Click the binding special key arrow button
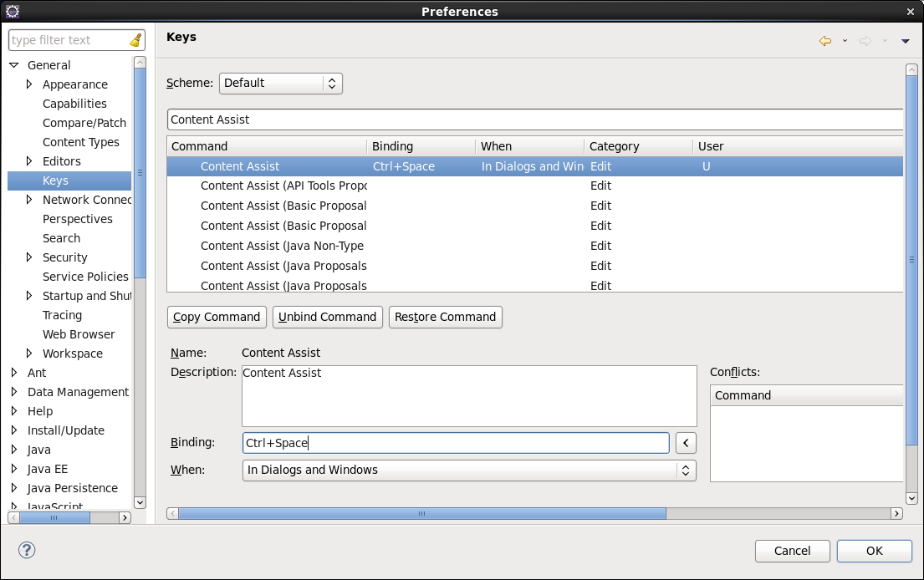Screen dimensions: 924x580 686,443
